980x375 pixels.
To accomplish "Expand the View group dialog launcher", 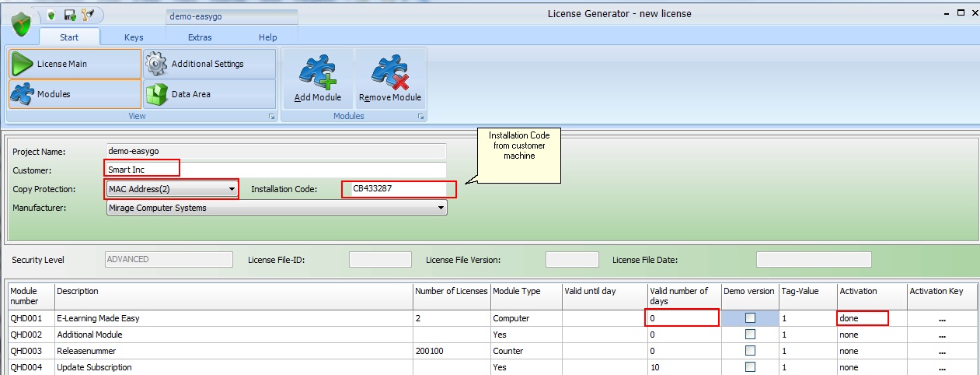I will click(271, 117).
